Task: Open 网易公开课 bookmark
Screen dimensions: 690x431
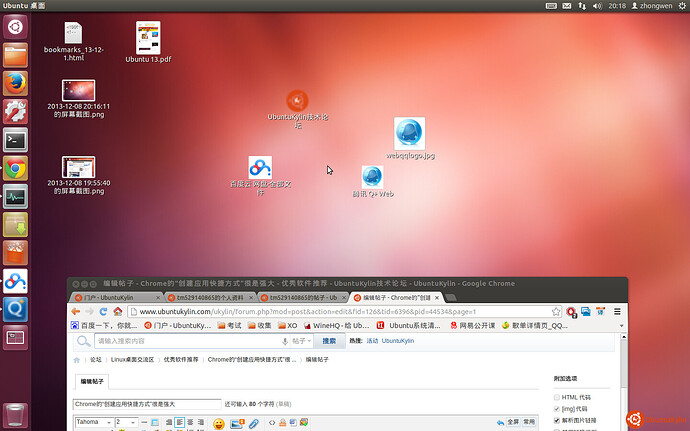Action: 473,326
